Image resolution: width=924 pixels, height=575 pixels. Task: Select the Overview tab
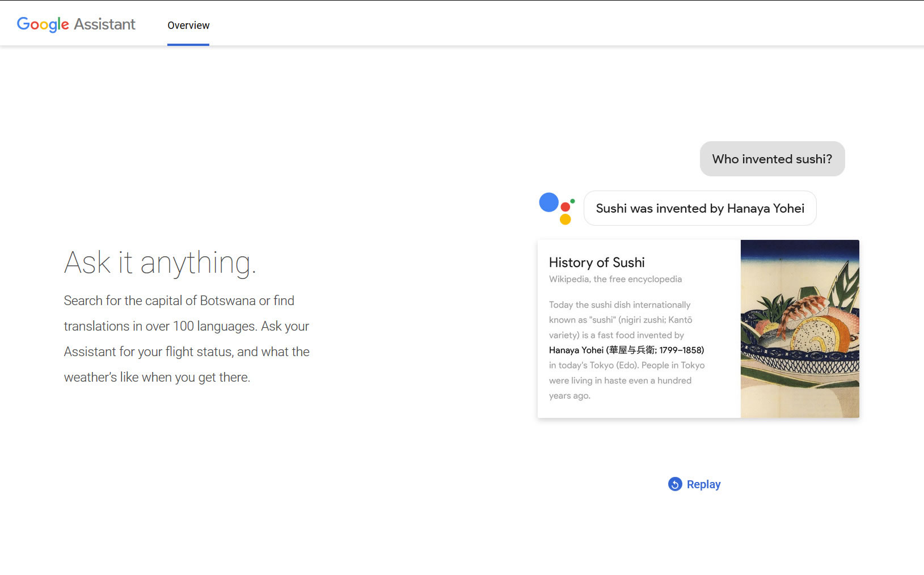point(188,25)
